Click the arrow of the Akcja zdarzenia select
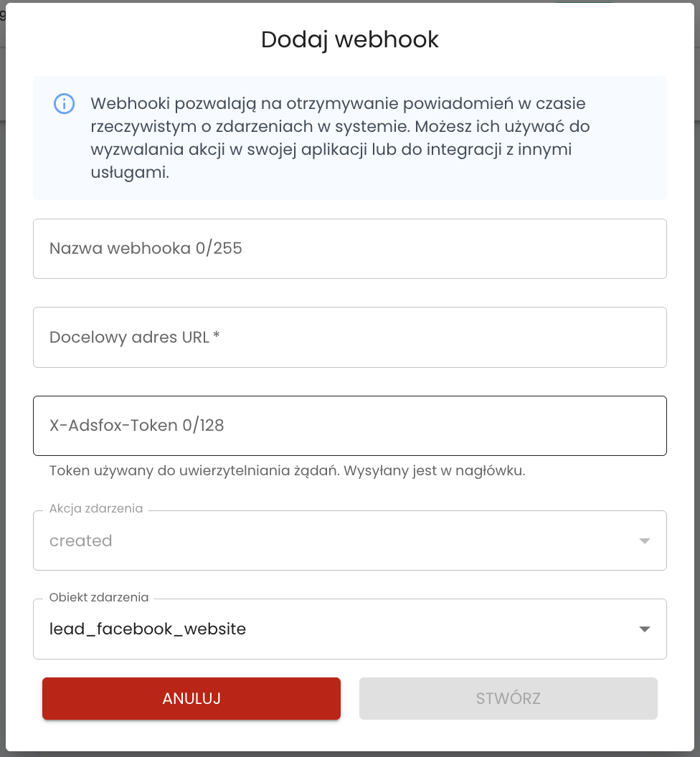Image resolution: width=700 pixels, height=757 pixels. tap(644, 541)
